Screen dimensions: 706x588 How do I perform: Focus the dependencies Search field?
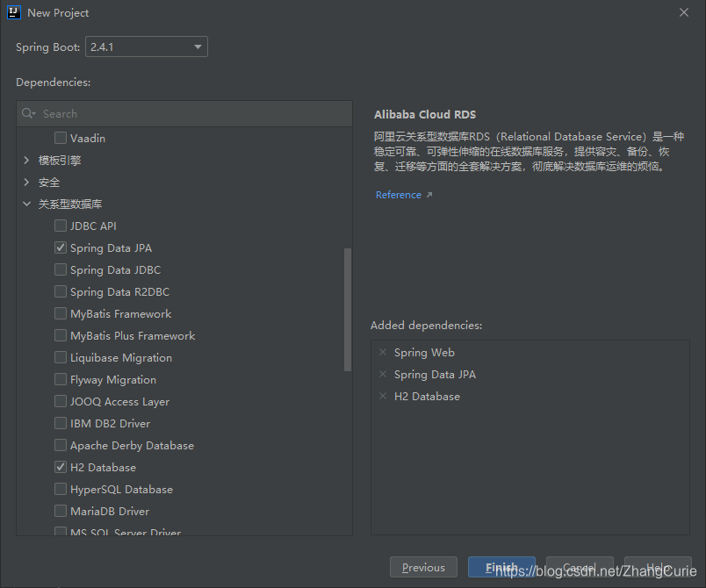(184, 113)
